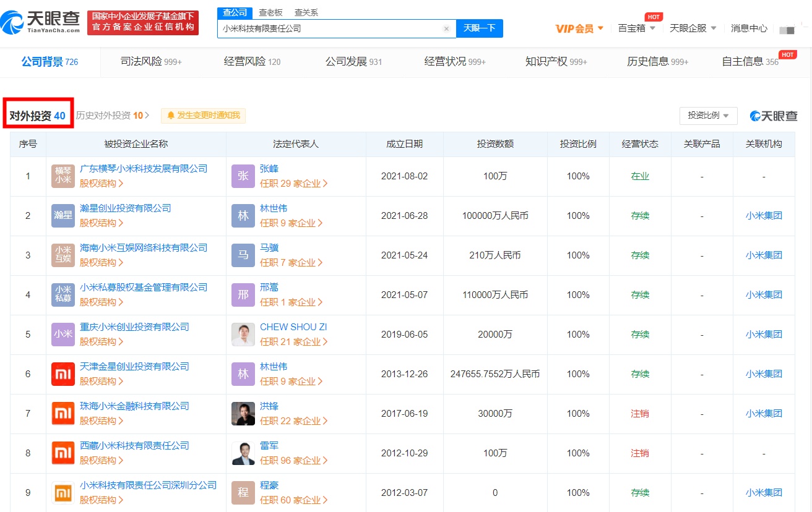Screen dimensions: 812x512
Task: Click the 重庆小米创业投资 logo tile
Action: pyautogui.click(x=63, y=335)
